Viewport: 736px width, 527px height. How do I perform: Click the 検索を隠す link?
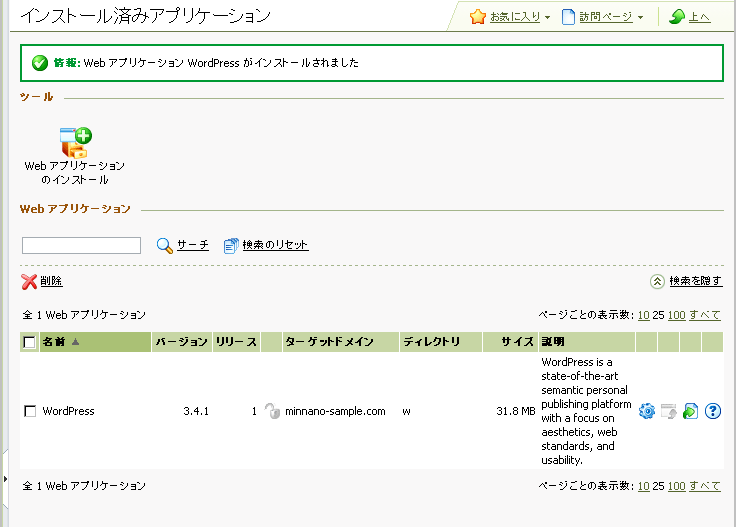(696, 281)
